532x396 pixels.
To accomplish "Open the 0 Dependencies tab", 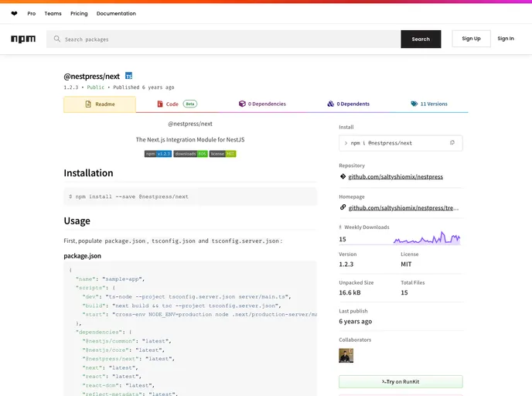I will 262,104.
